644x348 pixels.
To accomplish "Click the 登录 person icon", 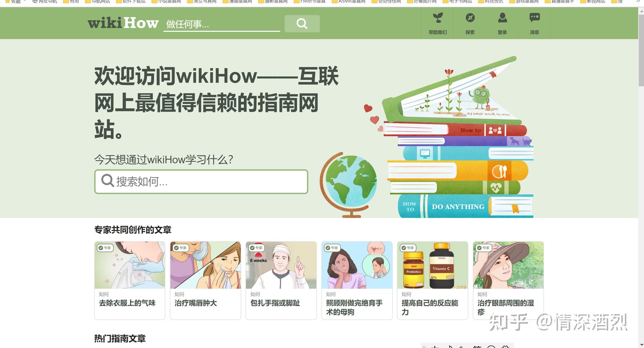I will coord(503,18).
